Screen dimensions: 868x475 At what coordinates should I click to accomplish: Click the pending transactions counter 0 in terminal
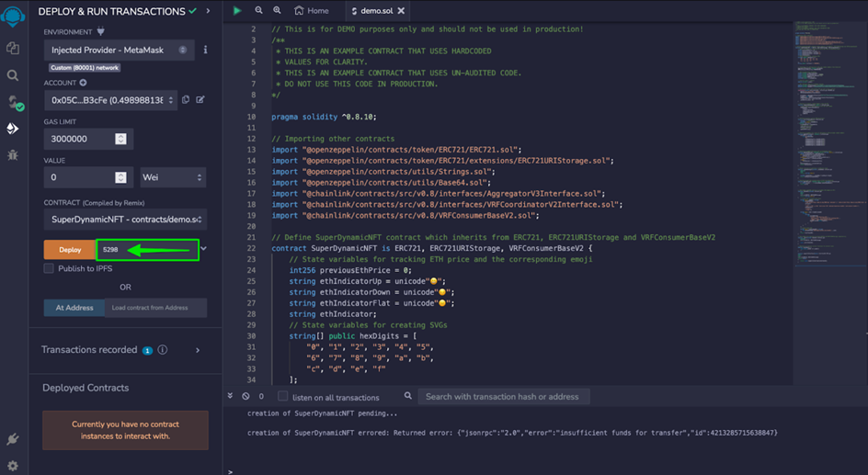261,397
